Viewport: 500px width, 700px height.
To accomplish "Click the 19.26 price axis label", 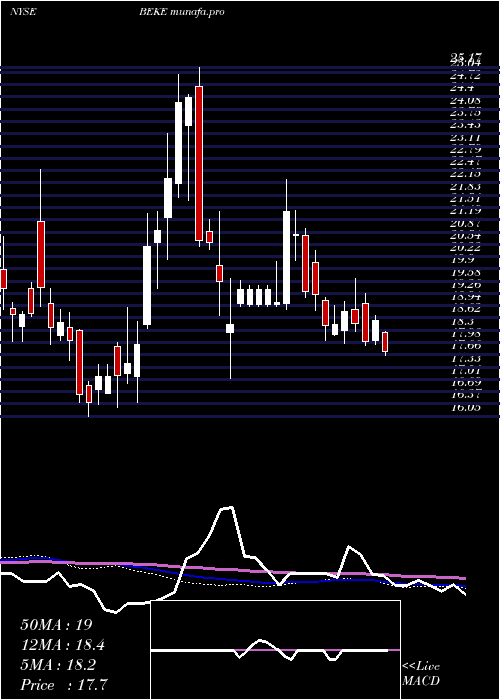I will pos(466,284).
